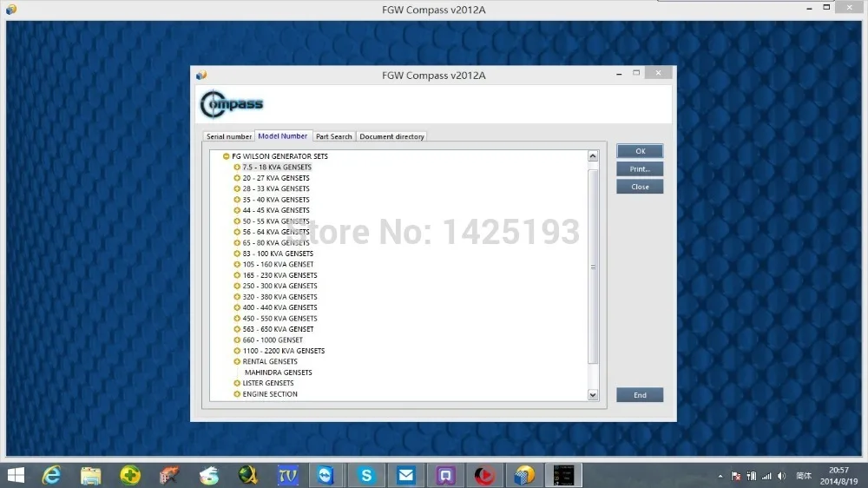This screenshot has width=868, height=488.
Task: Open the Part Search tab
Action: [x=334, y=136]
